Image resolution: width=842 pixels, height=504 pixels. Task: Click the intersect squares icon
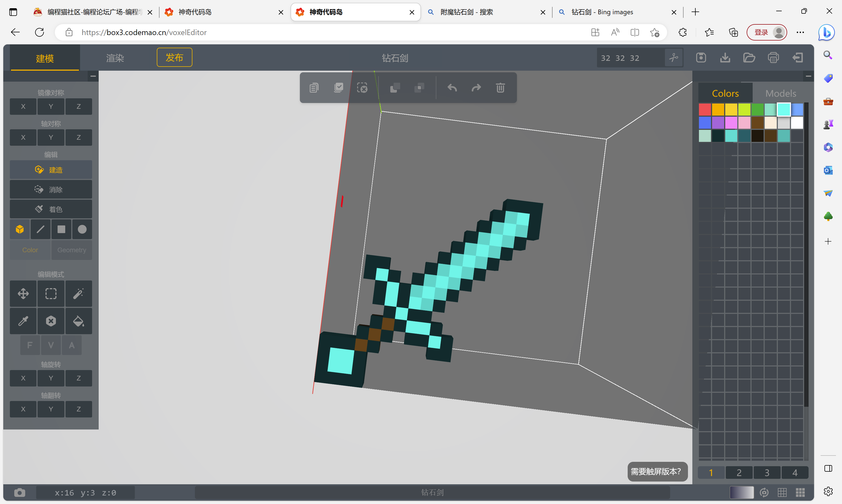click(x=419, y=88)
